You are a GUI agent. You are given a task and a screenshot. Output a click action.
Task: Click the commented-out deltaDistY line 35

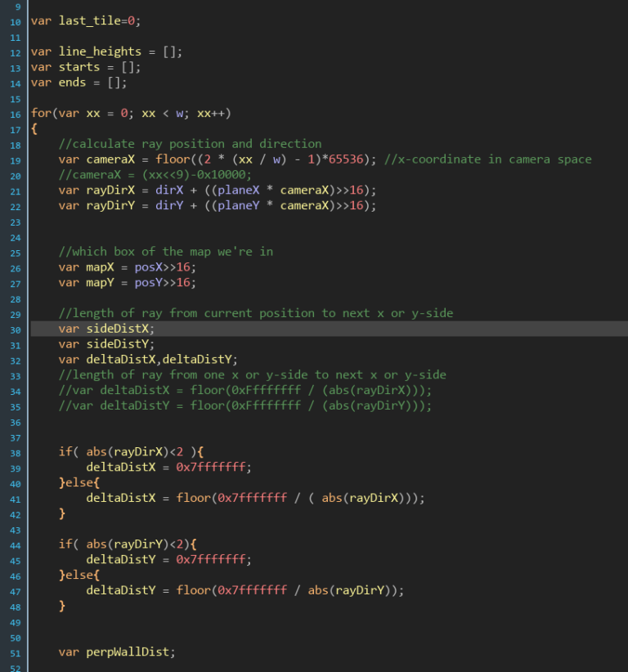[245, 406]
